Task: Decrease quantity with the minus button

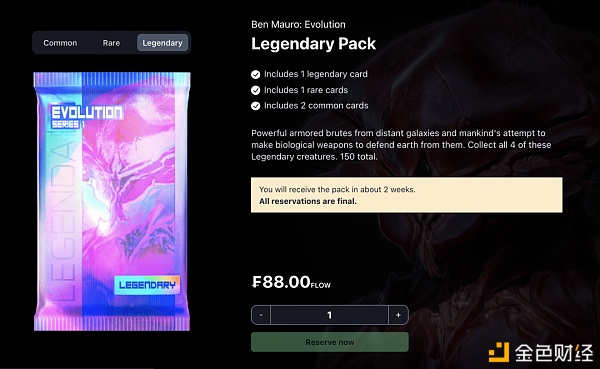Action: click(x=261, y=315)
